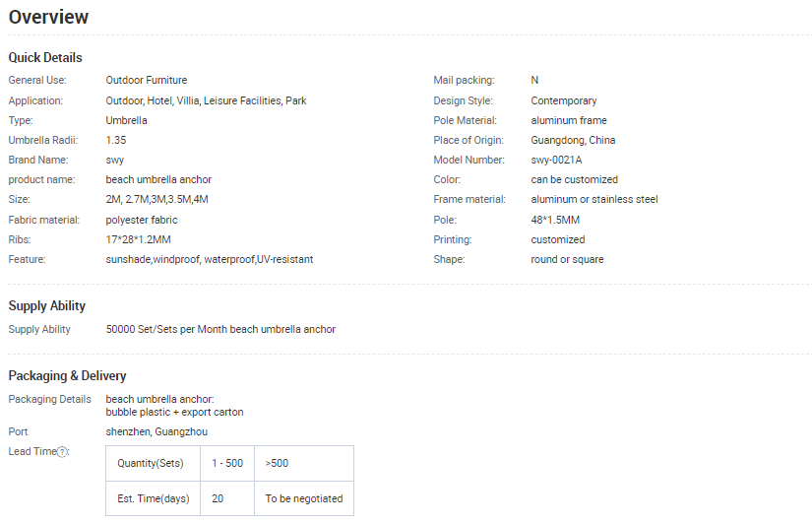Select the round or square shape value

(567, 259)
